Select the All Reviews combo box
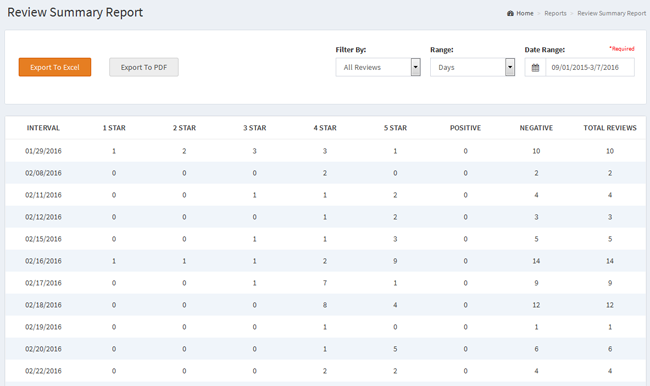The image size is (650, 386). 378,67
